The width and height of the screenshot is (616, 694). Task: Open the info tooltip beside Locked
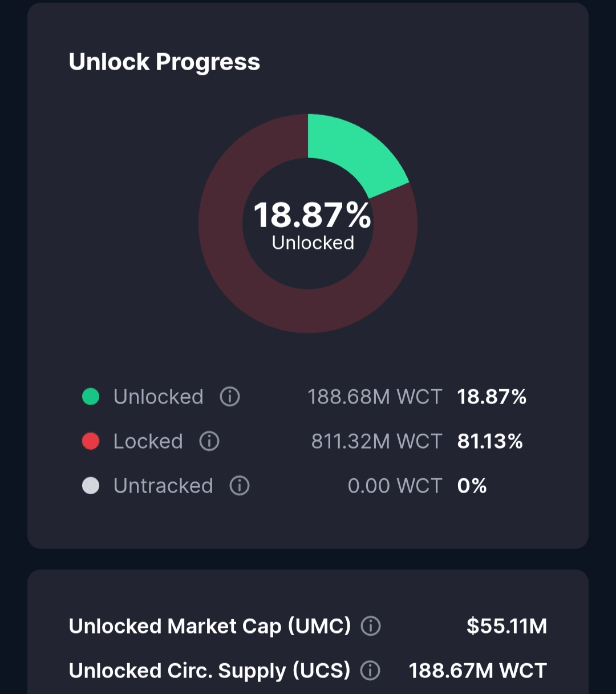(x=209, y=441)
